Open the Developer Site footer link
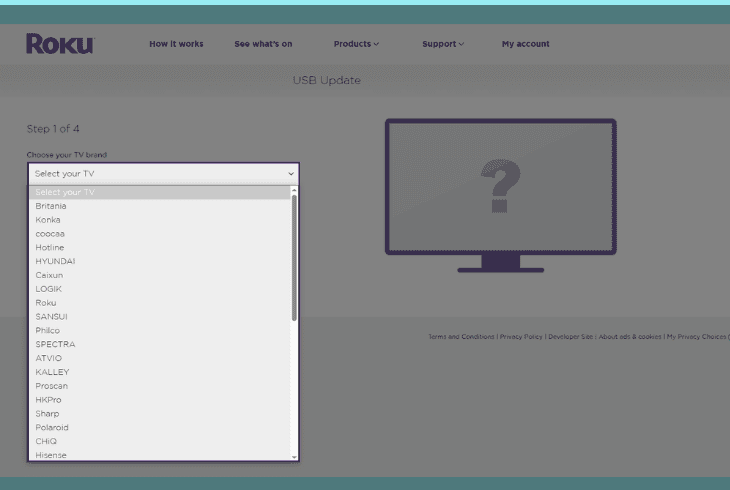Image resolution: width=730 pixels, height=490 pixels. coord(570,336)
